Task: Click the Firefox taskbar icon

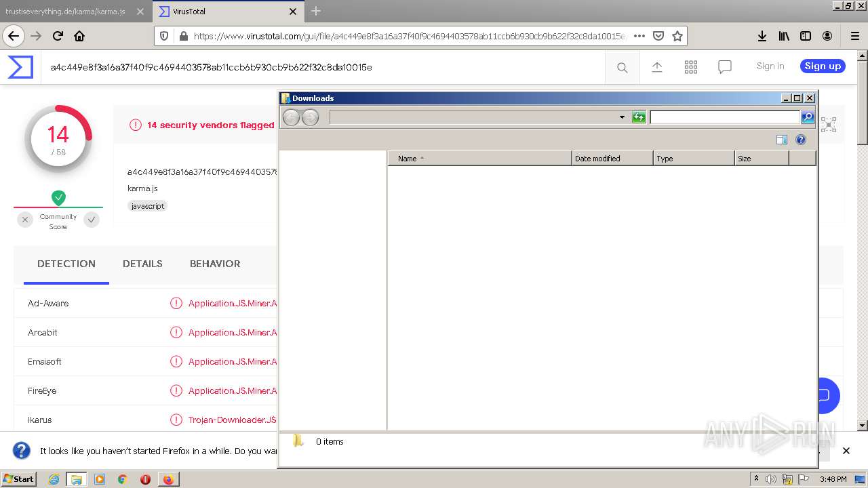Action: click(168, 479)
